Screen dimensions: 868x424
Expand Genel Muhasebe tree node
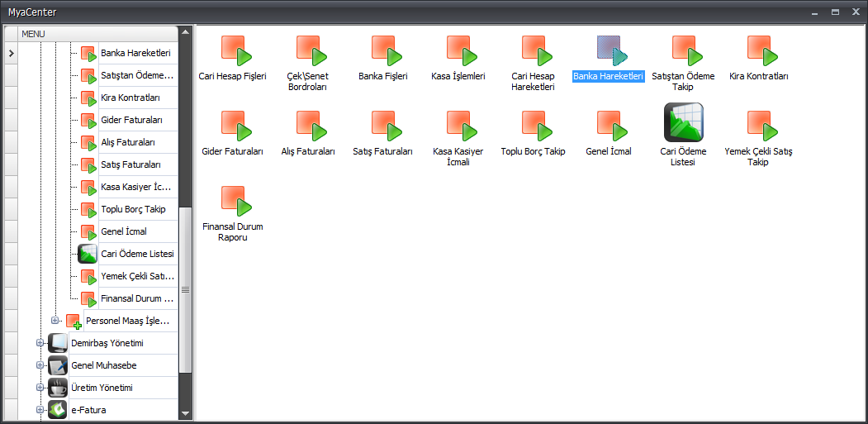(x=40, y=365)
